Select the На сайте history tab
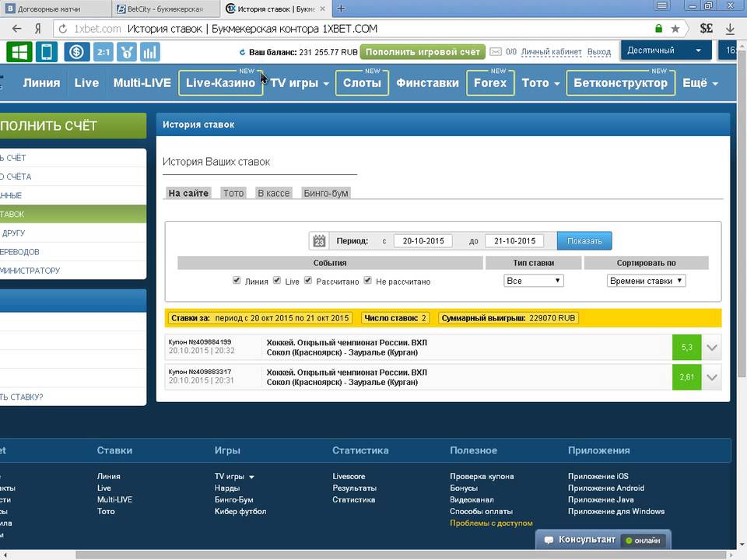This screenshot has width=747, height=560. tap(188, 193)
